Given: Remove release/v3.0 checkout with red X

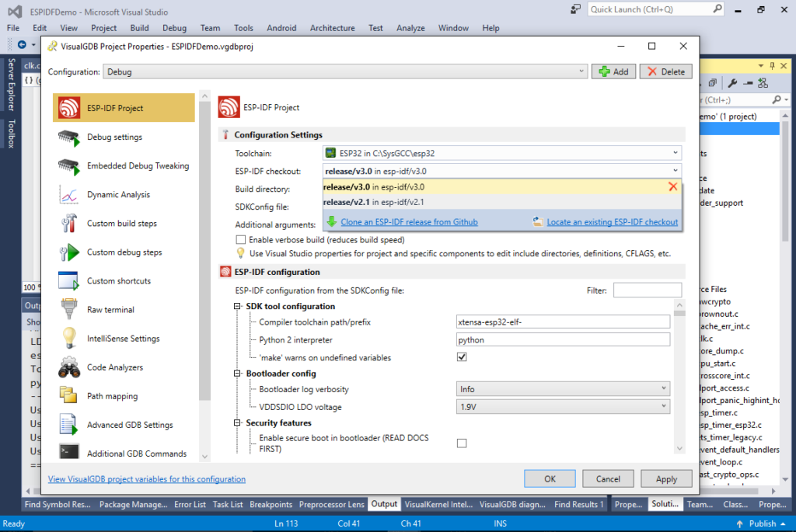Looking at the screenshot, I should click(x=672, y=186).
